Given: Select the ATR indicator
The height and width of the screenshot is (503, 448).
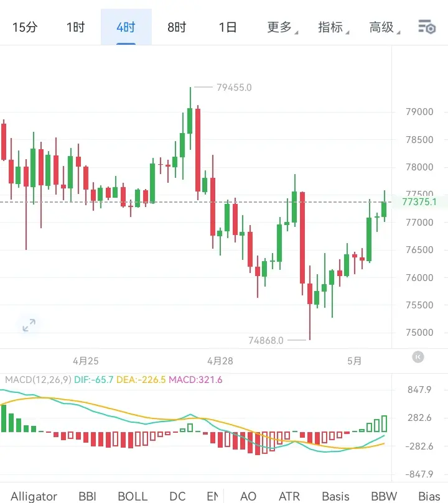Looking at the screenshot, I should coord(289,496).
